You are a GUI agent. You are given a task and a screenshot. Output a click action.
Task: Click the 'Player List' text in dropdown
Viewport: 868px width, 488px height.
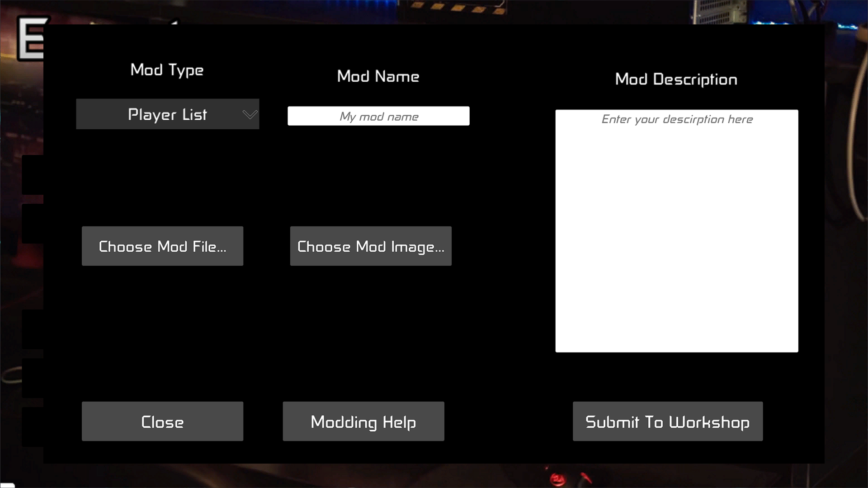pyautogui.click(x=167, y=114)
